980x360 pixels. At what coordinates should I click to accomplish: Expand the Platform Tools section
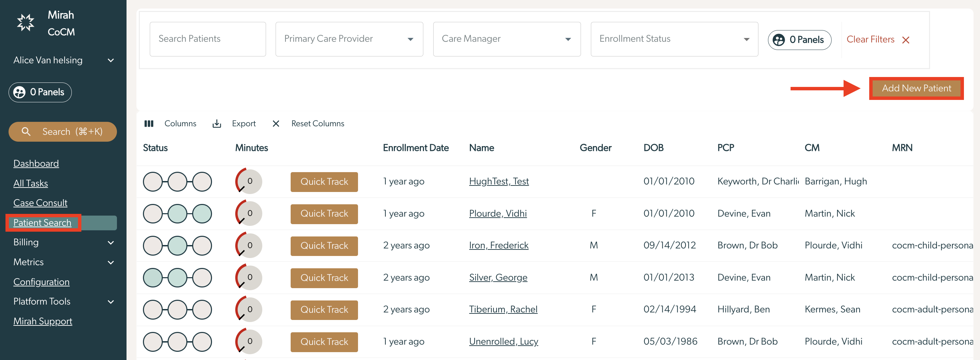click(63, 301)
